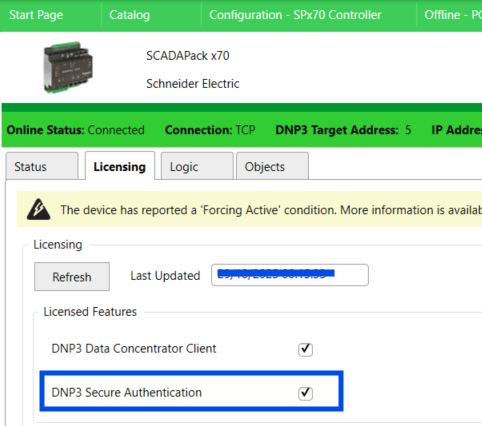482x426 pixels.
Task: Toggle DNP3 Data Concentrator Client checkbox
Action: point(305,349)
